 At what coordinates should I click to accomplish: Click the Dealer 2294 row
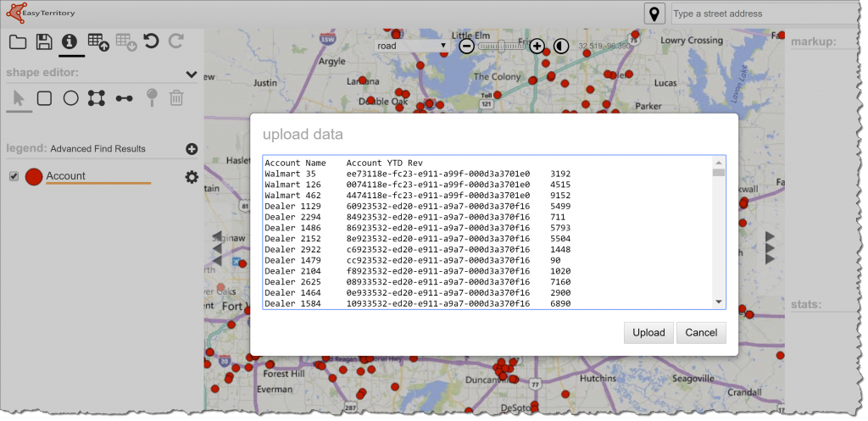[x=417, y=217]
